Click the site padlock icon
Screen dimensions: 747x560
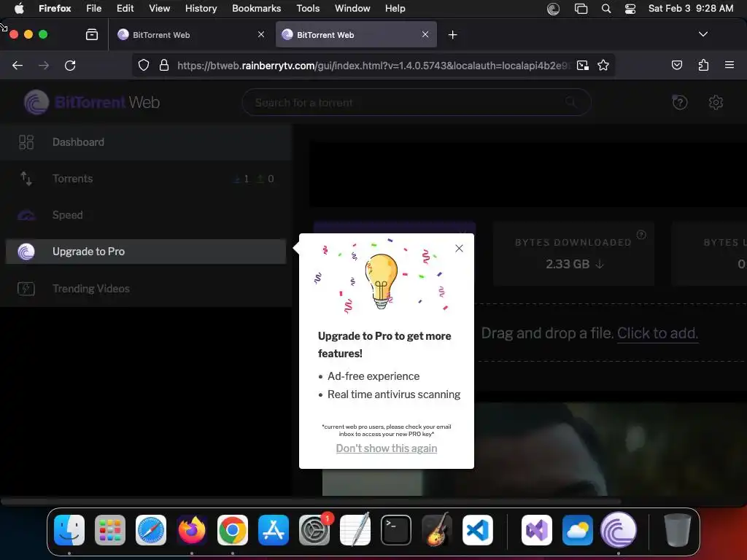[164, 65]
